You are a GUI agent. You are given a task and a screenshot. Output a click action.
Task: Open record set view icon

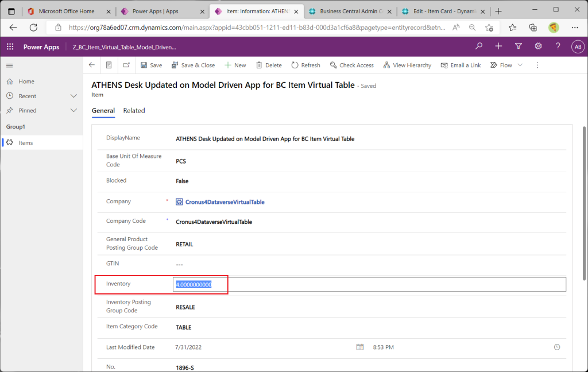tap(109, 65)
